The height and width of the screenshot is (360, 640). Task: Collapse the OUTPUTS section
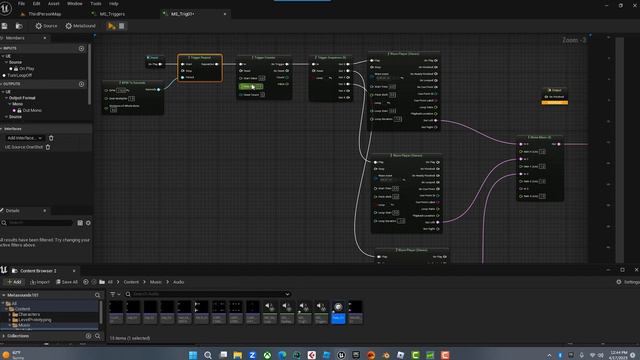click(x=2, y=84)
